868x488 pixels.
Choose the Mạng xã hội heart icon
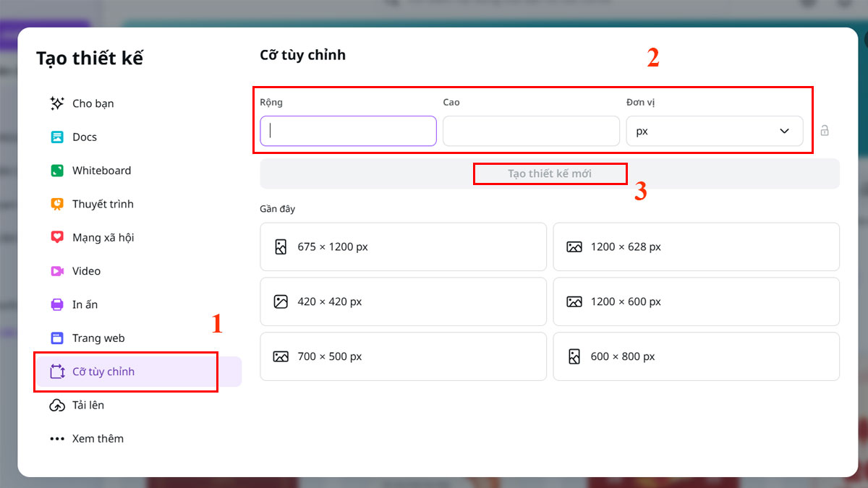coord(57,237)
